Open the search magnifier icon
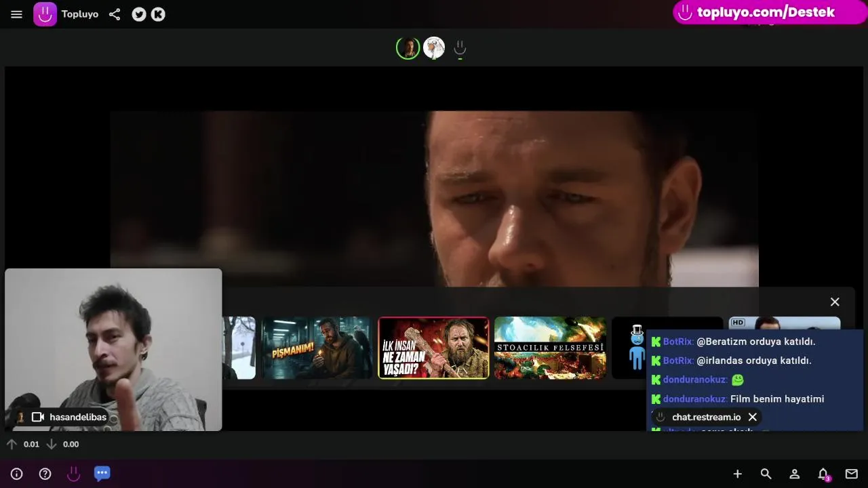The width and height of the screenshot is (868, 488). click(x=766, y=474)
